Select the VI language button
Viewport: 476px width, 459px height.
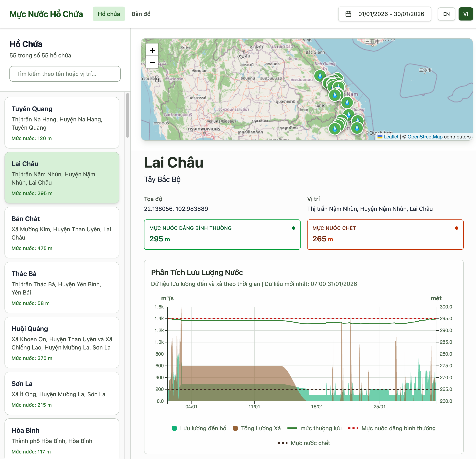pos(466,14)
